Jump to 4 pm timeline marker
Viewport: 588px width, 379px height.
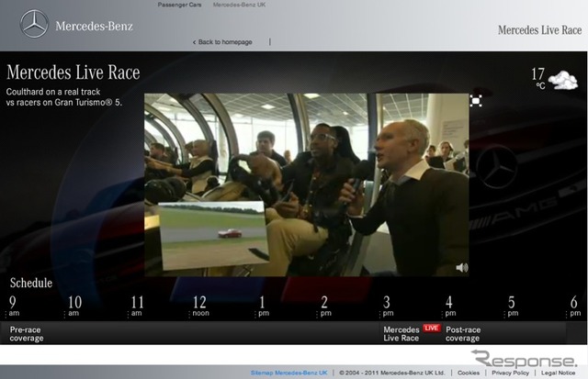point(450,306)
